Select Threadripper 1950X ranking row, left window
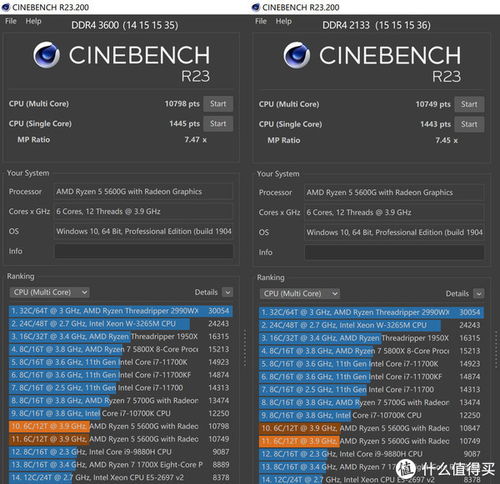This screenshot has height=484, width=500. point(121,337)
